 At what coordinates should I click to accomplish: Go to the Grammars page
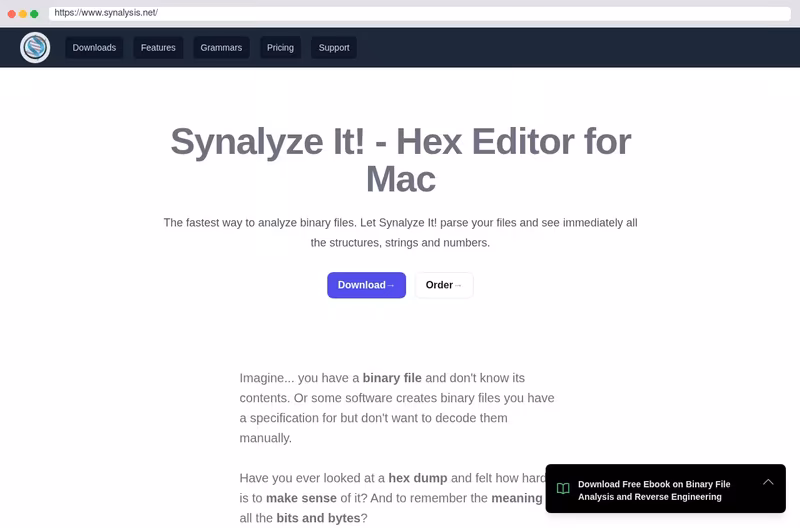point(221,47)
